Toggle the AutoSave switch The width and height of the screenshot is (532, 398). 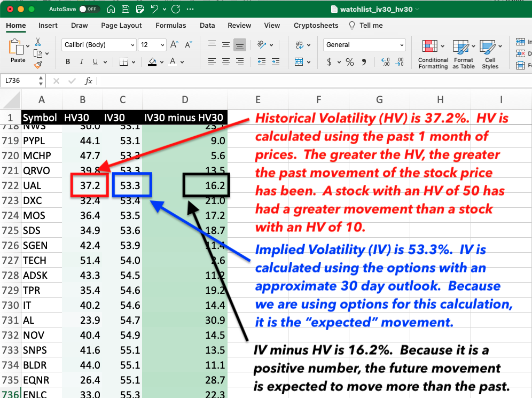tap(89, 10)
